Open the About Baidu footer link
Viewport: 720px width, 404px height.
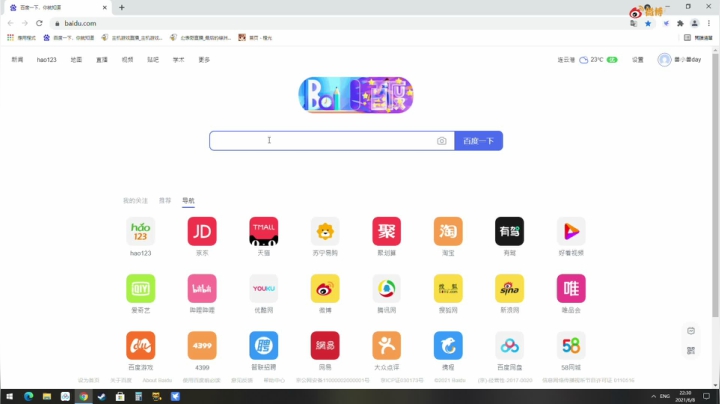coord(157,380)
